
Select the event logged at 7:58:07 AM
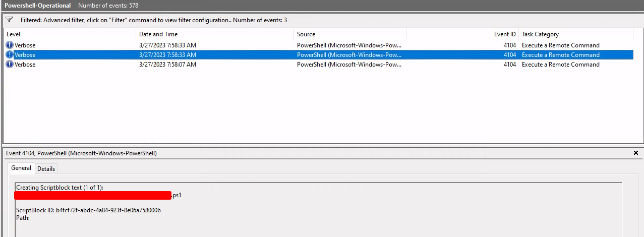click(x=167, y=65)
